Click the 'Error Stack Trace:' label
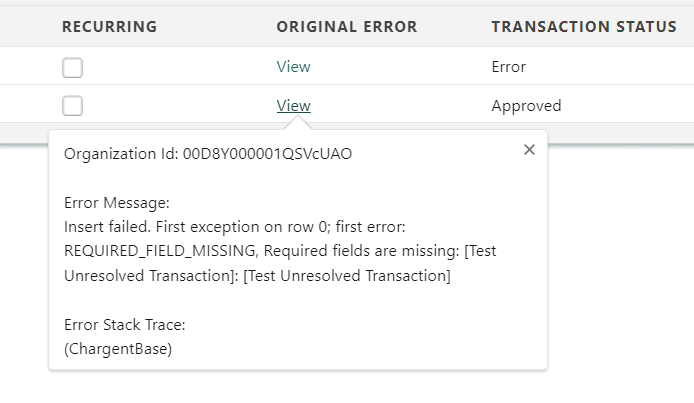Viewport: 694px width, 403px height. pos(118,326)
